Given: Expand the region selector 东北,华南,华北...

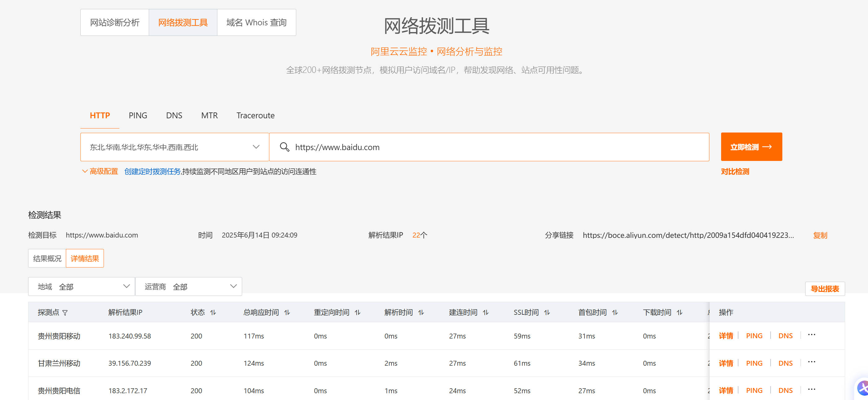Looking at the screenshot, I should pyautogui.click(x=174, y=147).
